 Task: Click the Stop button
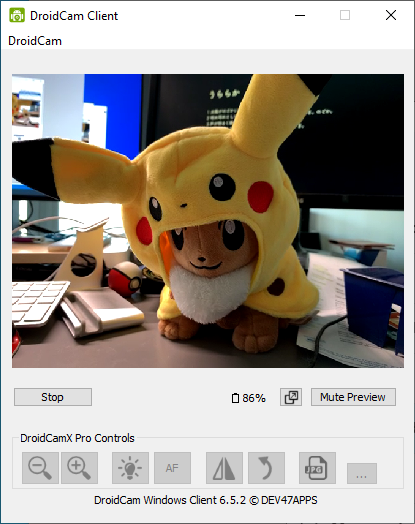(53, 397)
